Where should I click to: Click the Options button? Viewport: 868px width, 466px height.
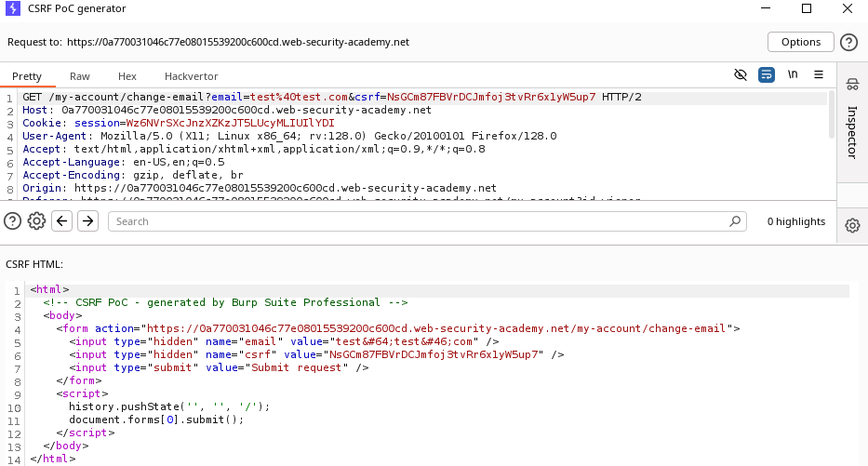(x=800, y=42)
